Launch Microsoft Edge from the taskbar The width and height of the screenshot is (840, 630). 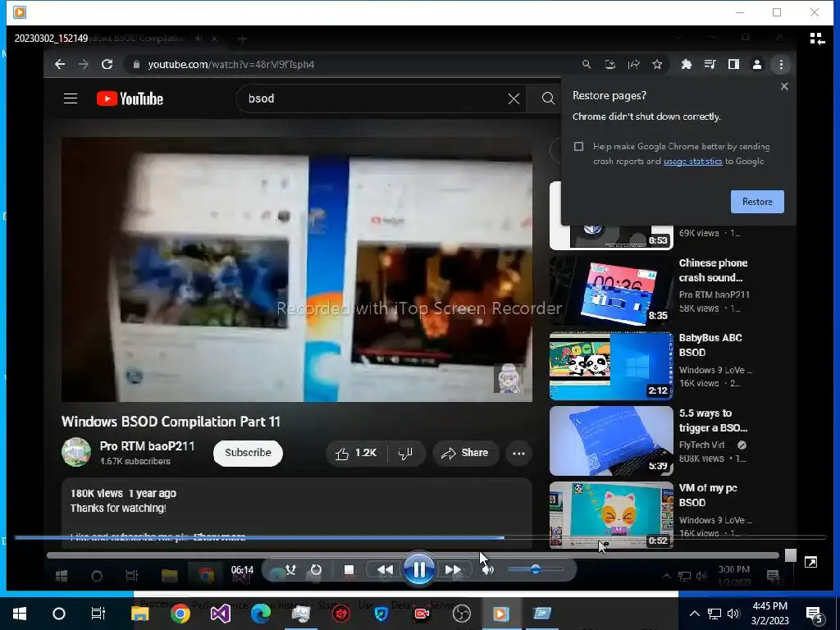click(x=261, y=614)
